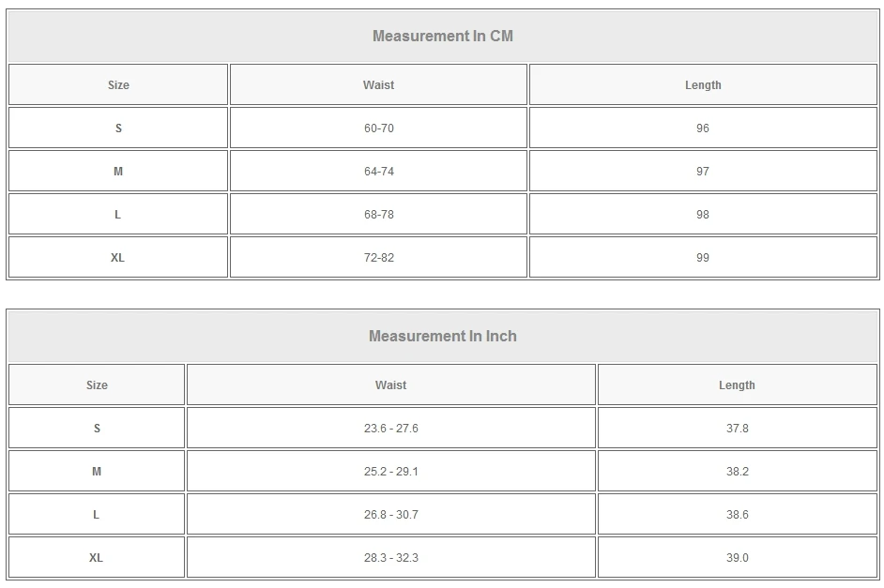
Task: Click the "Measurement In CM" table title
Action: [442, 37]
